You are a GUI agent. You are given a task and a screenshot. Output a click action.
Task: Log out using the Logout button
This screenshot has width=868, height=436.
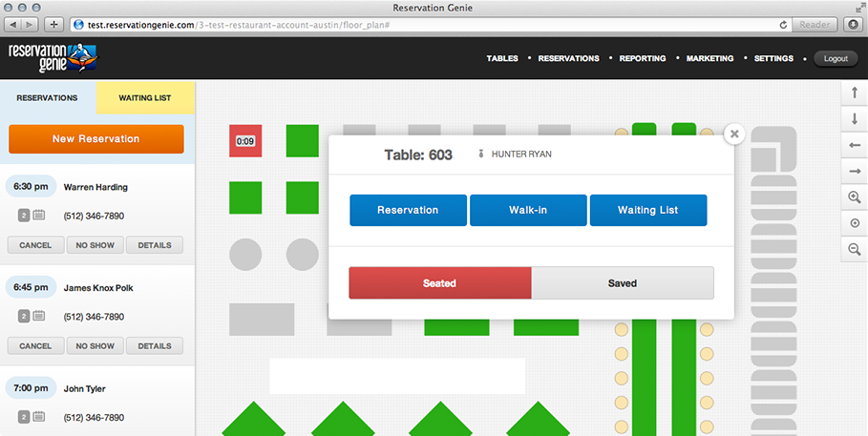click(836, 58)
